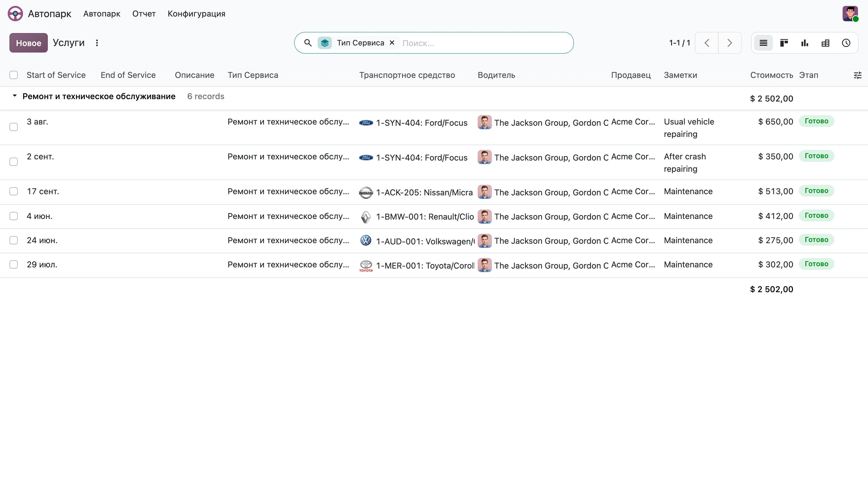Screen dimensions: 868x484
Task: Click the Новое button
Action: (29, 43)
